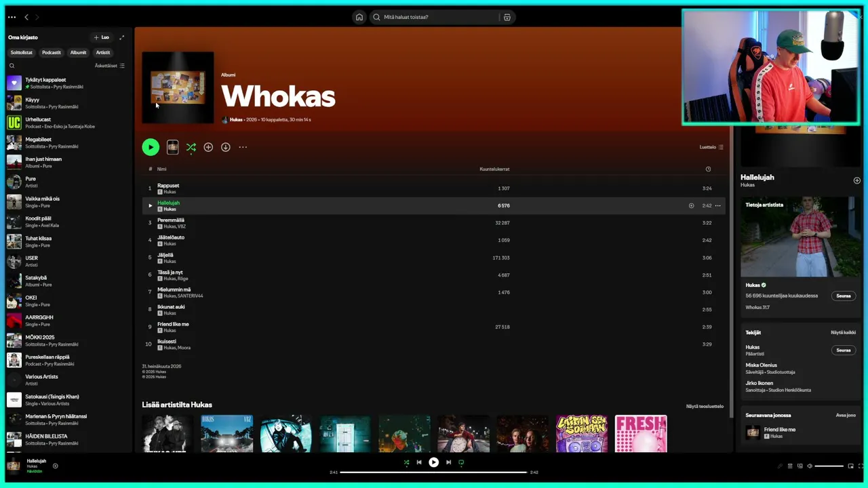Open the MÖKKI 2025 playlist
This screenshot has height=488, width=868.
coord(66,340)
